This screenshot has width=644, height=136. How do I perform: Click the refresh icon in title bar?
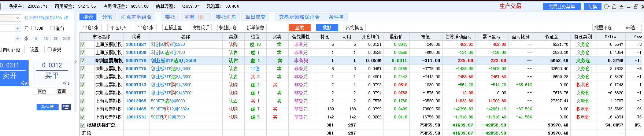pos(607,7)
